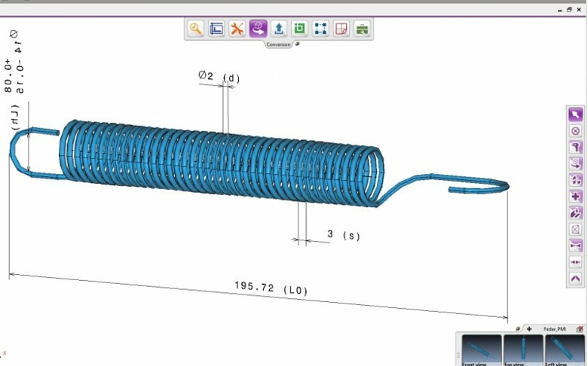
Task: Open the green toolbox icon
Action: click(362, 29)
